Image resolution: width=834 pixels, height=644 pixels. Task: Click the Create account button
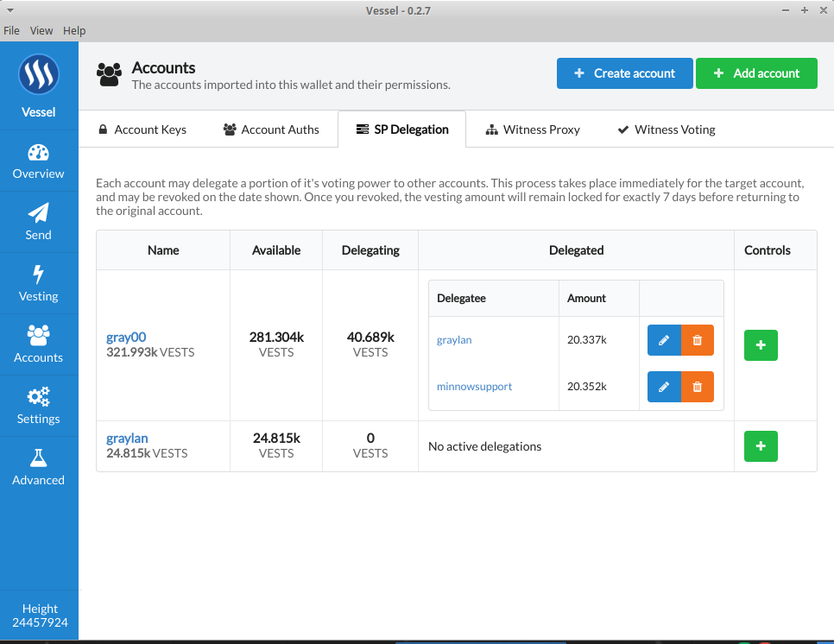[625, 73]
